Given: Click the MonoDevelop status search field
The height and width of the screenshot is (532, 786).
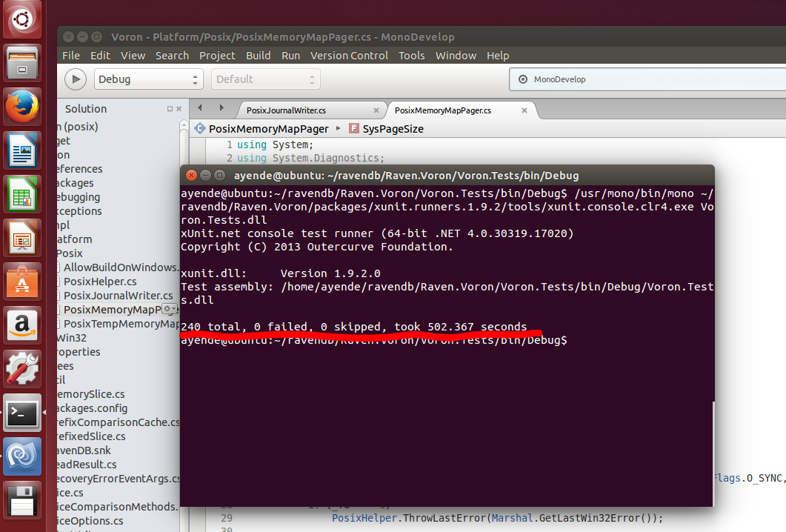Looking at the screenshot, I should [647, 79].
